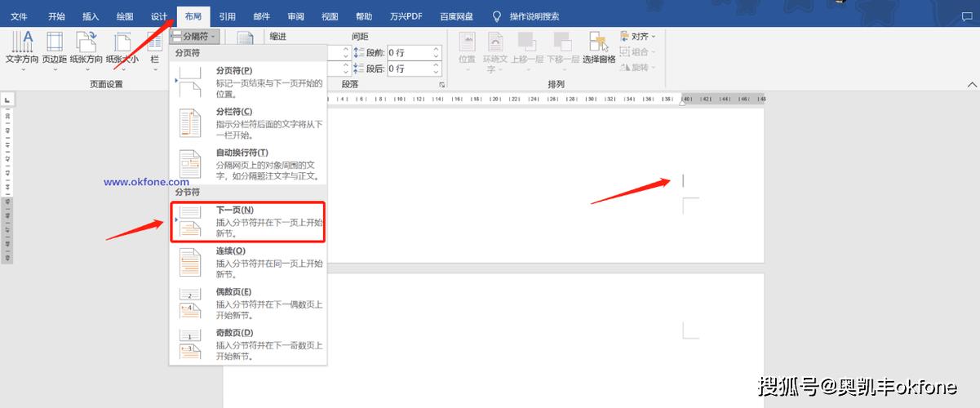Viewport: 980px width, 408px height.
Task: Switch to the 引用 tab
Action: coord(228,16)
